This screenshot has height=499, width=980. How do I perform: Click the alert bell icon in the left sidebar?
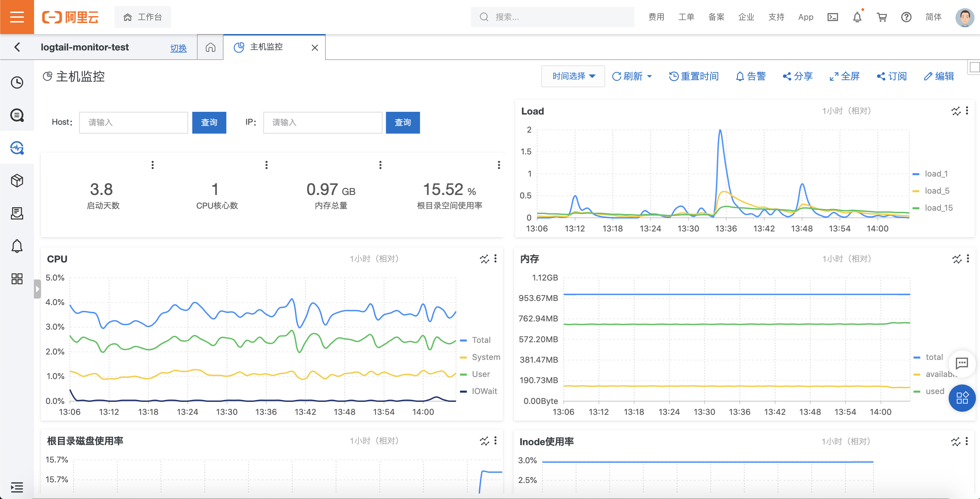(17, 246)
